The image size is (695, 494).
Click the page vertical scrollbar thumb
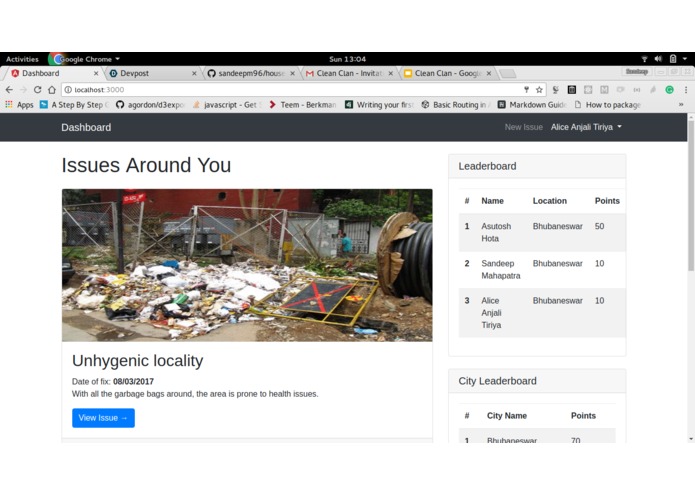691,195
